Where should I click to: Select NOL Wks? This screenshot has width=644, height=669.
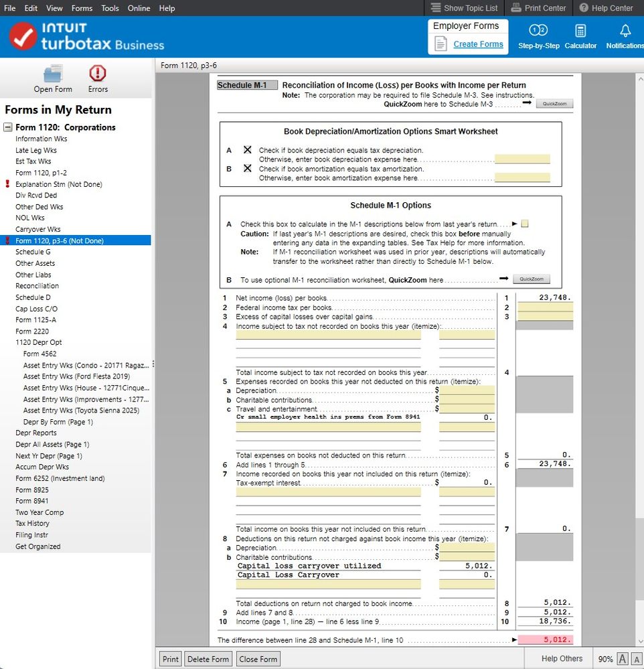pos(30,218)
